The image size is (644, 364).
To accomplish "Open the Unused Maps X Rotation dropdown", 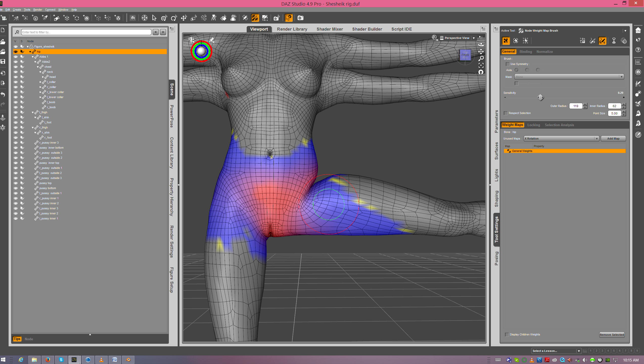I will (561, 139).
